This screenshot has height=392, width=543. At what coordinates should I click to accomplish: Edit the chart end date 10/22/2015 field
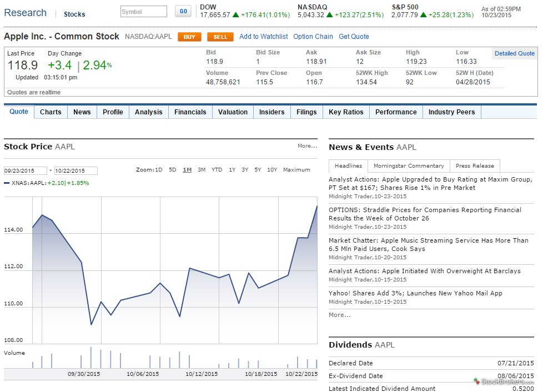(76, 170)
